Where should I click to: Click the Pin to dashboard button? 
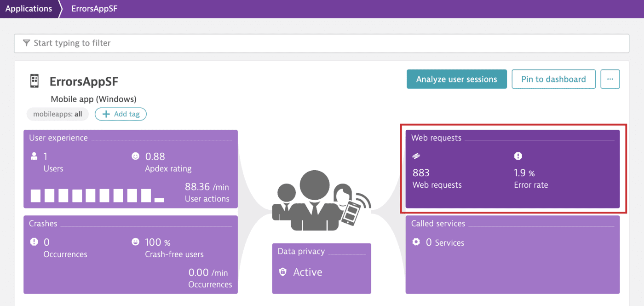(x=553, y=79)
